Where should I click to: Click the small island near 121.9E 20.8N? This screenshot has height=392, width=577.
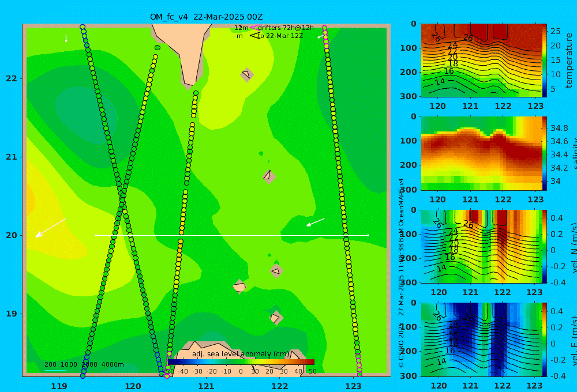pos(269,176)
